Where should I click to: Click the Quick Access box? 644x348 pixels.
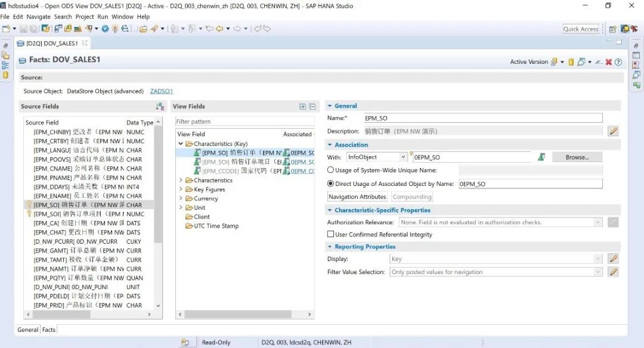point(581,29)
